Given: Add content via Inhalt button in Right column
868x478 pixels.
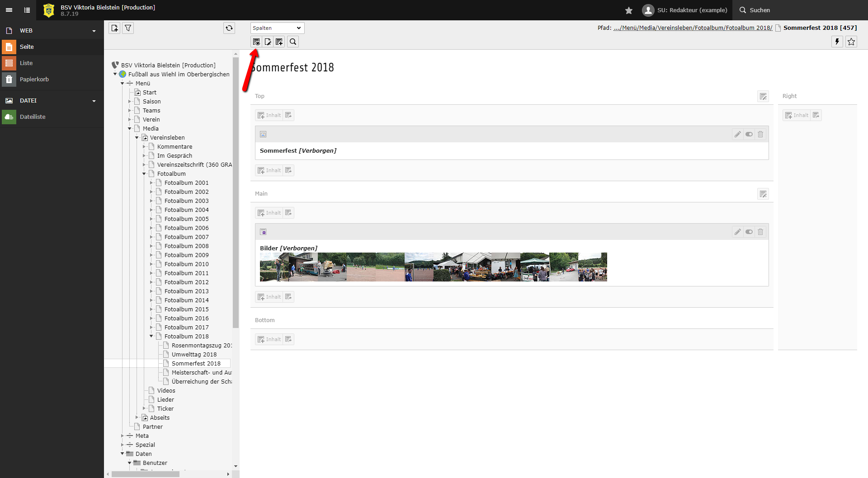Looking at the screenshot, I should 796,115.
